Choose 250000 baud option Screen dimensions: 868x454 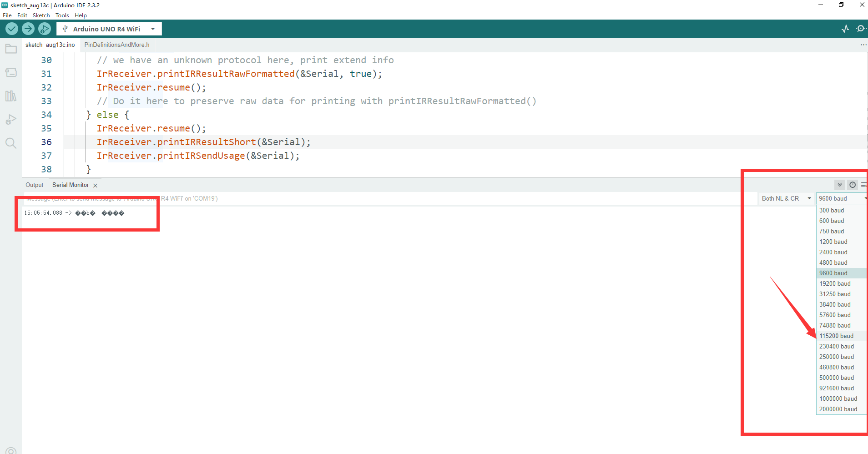(841, 357)
